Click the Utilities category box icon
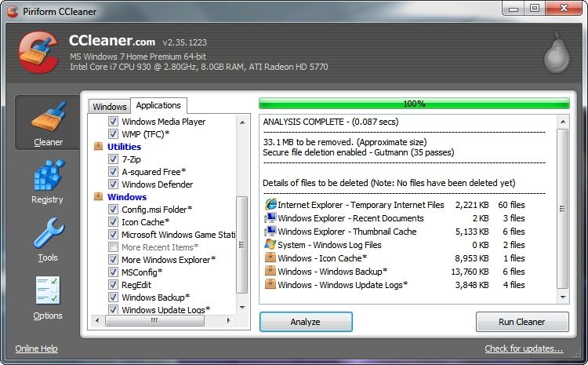Viewport: 588px width, 365px height. pyautogui.click(x=98, y=147)
